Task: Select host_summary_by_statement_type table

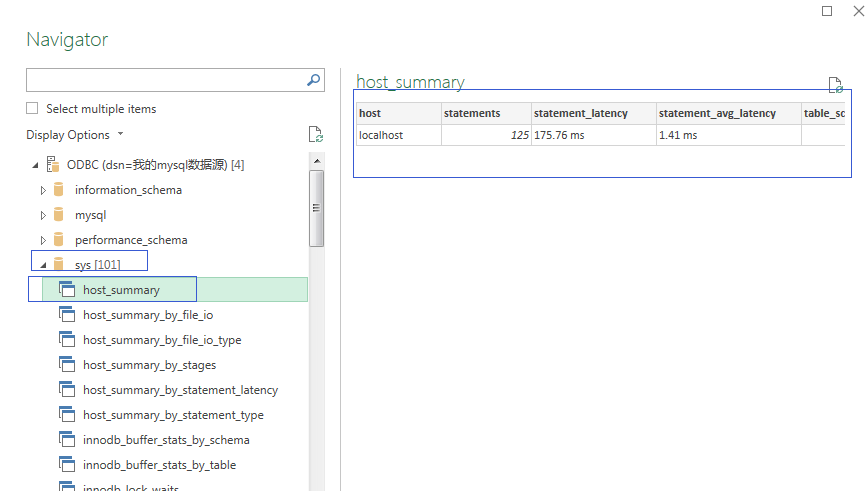Action: click(173, 415)
